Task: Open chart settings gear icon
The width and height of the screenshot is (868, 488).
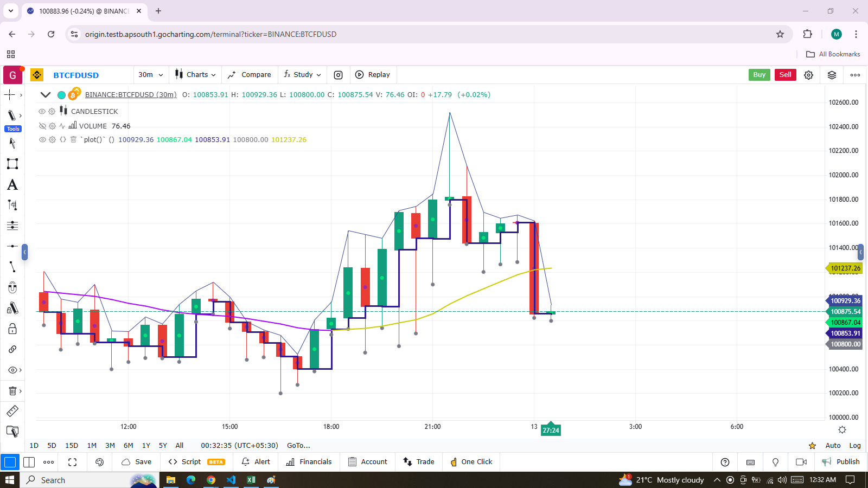Action: pos(808,75)
